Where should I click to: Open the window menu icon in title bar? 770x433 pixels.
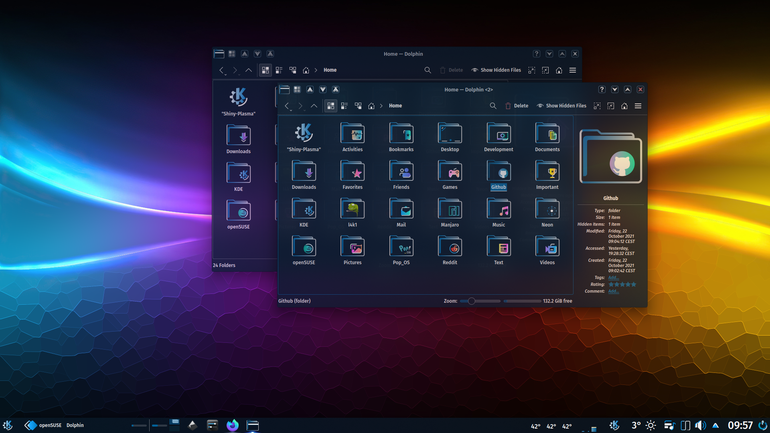pos(284,89)
